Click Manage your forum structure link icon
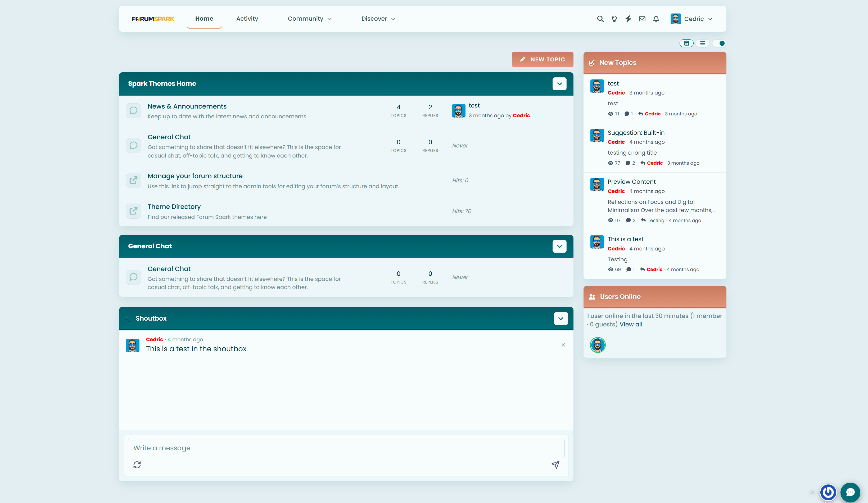The height and width of the screenshot is (503, 868). 133,180
